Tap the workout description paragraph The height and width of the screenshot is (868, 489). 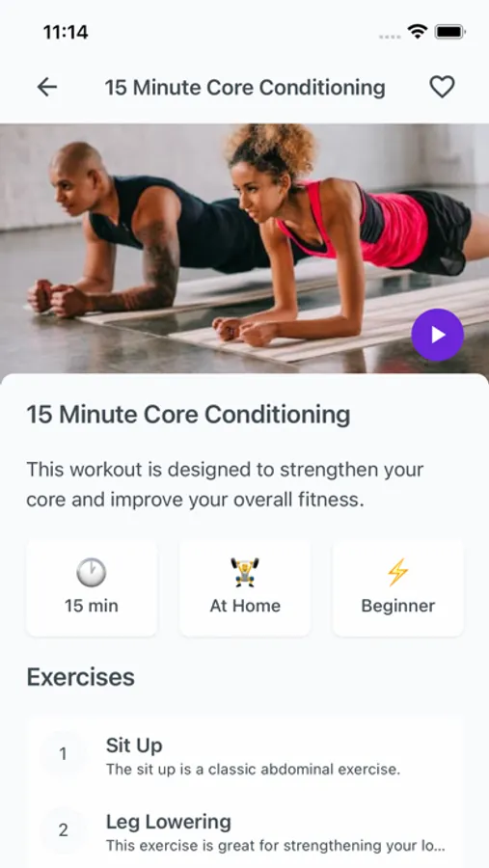(x=225, y=485)
